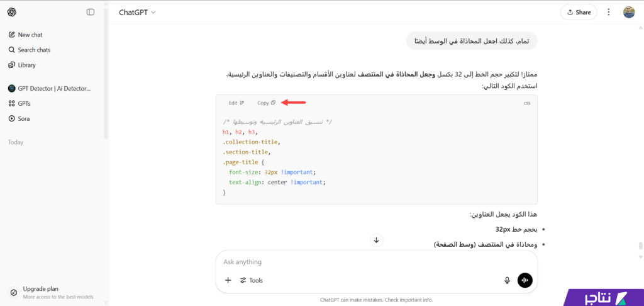
Task: Open the ChatGPT model selector dropdown
Action: click(x=137, y=13)
